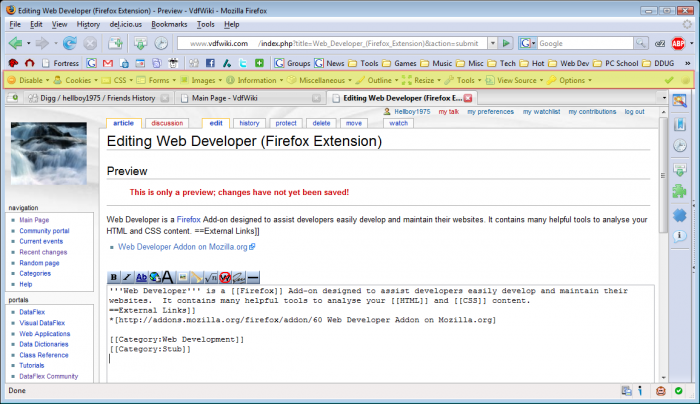Viewport: 700px width, 404px height.
Task: Click the URL address bar
Action: (x=340, y=44)
